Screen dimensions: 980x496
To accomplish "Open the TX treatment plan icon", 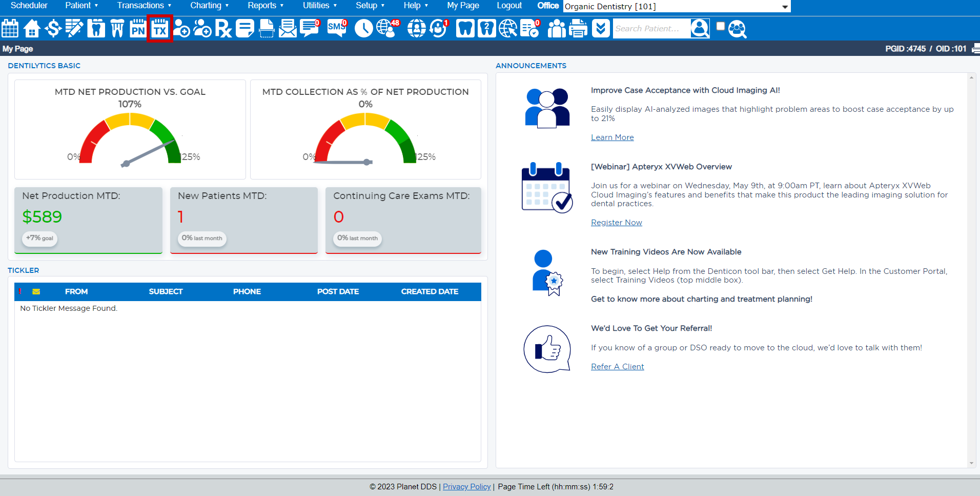I will point(160,28).
